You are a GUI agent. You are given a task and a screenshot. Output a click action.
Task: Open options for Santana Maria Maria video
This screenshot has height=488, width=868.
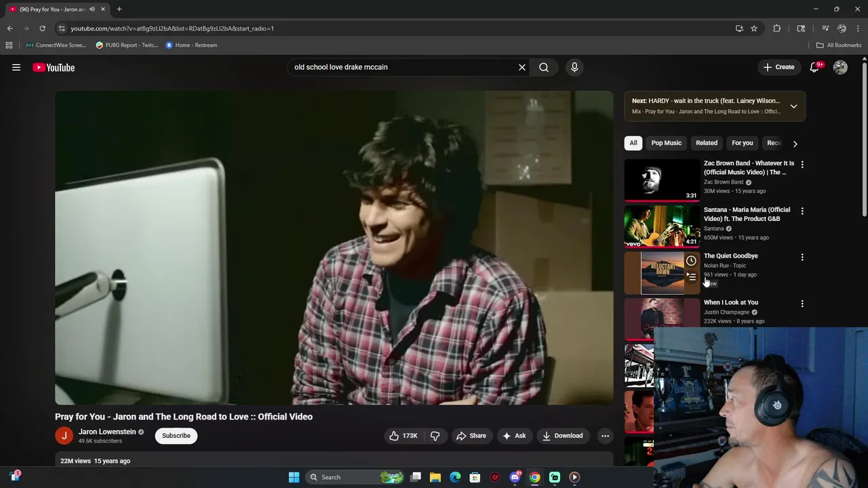coord(802,211)
